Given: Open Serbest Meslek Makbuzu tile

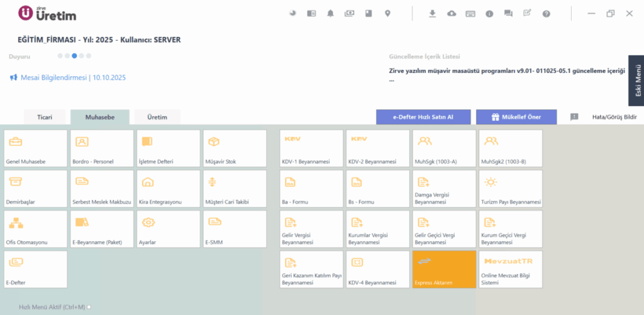Looking at the screenshot, I should pyautogui.click(x=102, y=189).
